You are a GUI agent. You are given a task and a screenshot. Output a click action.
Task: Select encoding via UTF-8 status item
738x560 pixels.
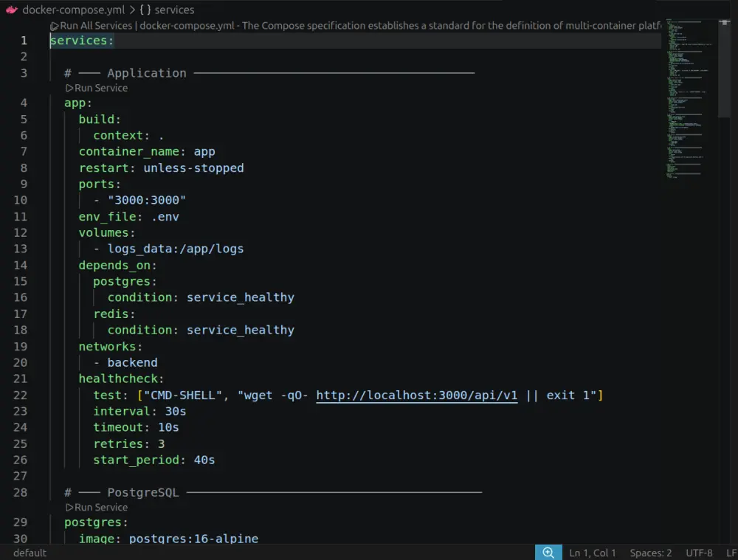(699, 553)
